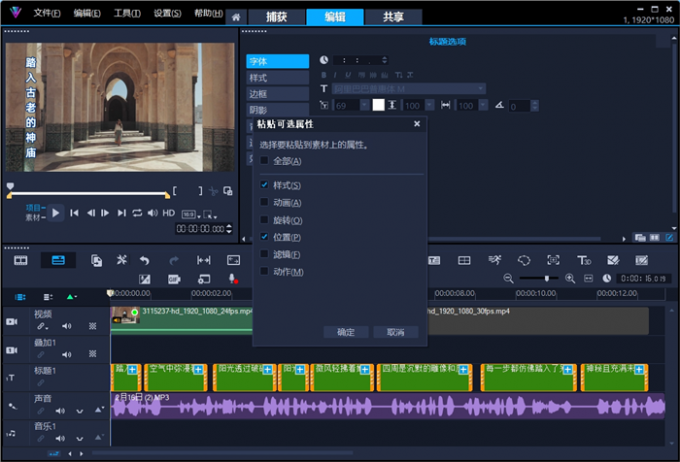Click the preview timecode field
This screenshot has width=680, height=462.
200,229
